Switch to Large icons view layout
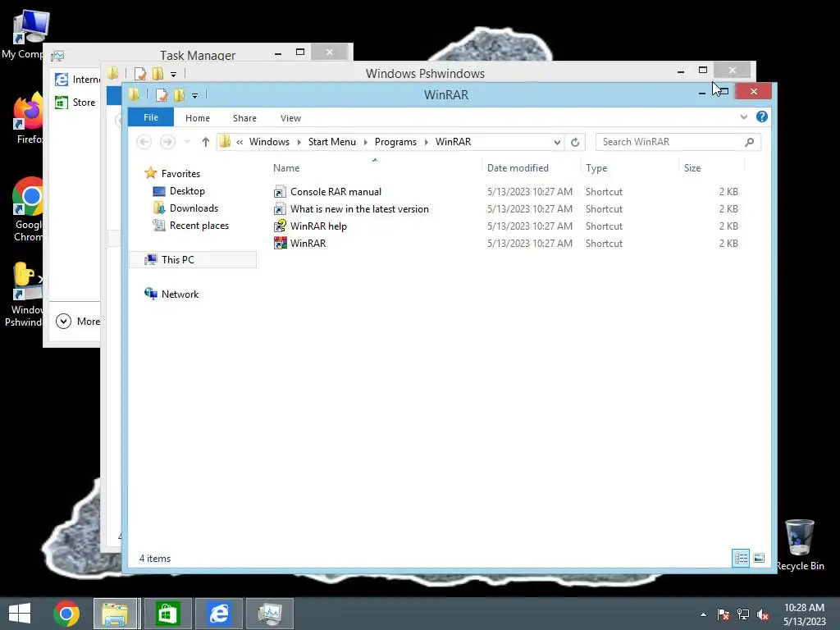The height and width of the screenshot is (630, 840). [x=759, y=558]
